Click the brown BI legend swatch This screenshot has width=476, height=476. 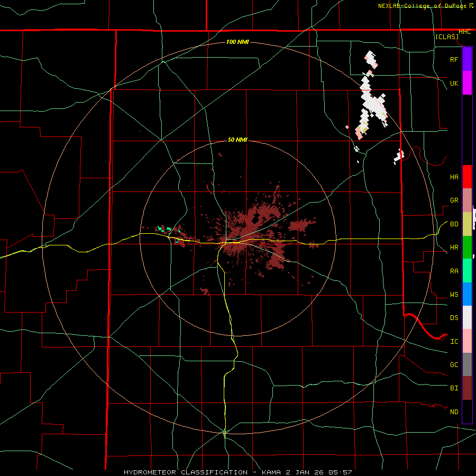tap(467, 388)
